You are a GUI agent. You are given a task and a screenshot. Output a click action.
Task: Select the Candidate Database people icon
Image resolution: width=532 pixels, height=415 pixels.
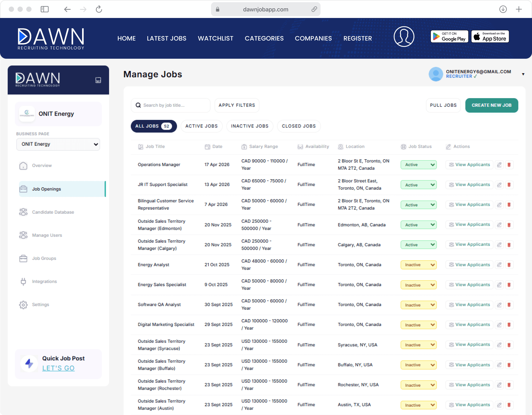click(23, 212)
